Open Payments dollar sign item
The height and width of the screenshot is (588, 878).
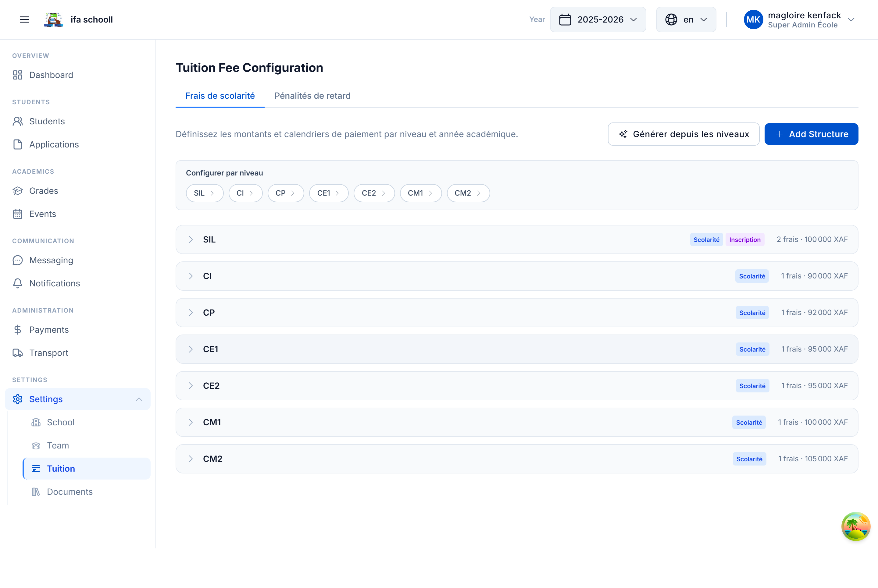pyautogui.click(x=49, y=330)
